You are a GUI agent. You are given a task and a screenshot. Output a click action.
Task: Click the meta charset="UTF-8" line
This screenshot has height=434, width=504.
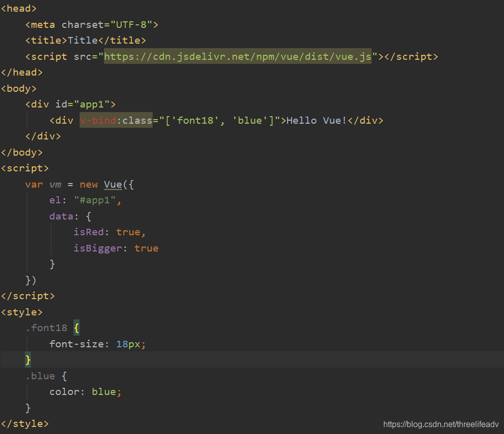tap(92, 25)
